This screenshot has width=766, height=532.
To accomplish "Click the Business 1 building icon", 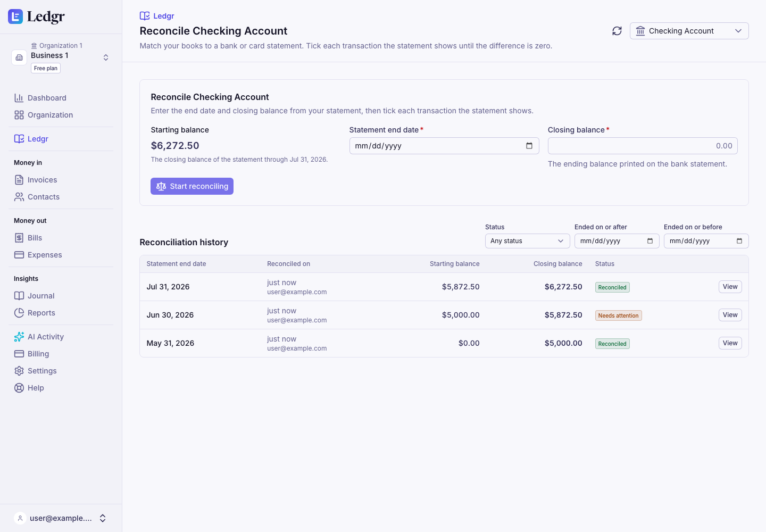I will pos(19,57).
